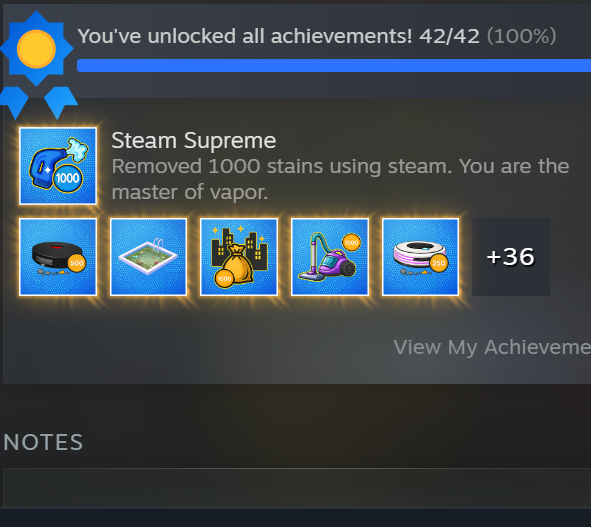Click the Steam Supreme steam gun achievement icon
Image resolution: width=591 pixels, height=527 pixels.
pyautogui.click(x=58, y=166)
